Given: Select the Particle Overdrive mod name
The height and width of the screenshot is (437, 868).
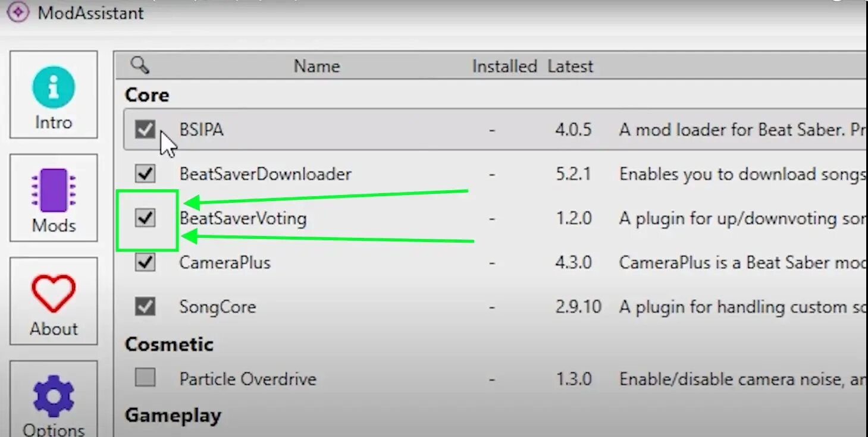Looking at the screenshot, I should coord(248,379).
